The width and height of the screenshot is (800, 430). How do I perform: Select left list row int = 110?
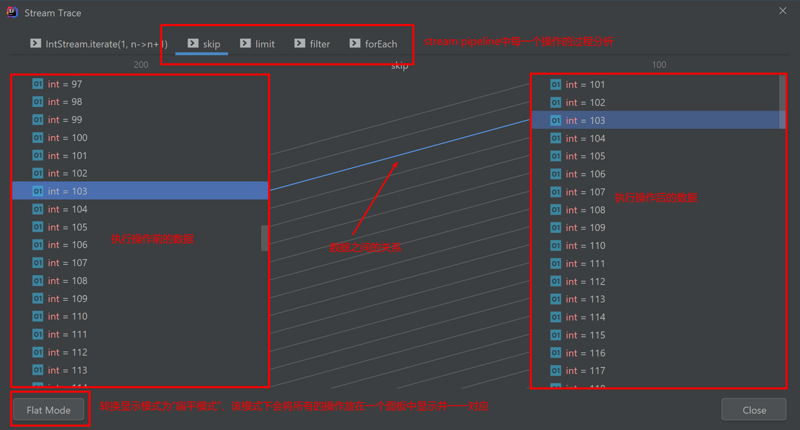pyautogui.click(x=140, y=316)
